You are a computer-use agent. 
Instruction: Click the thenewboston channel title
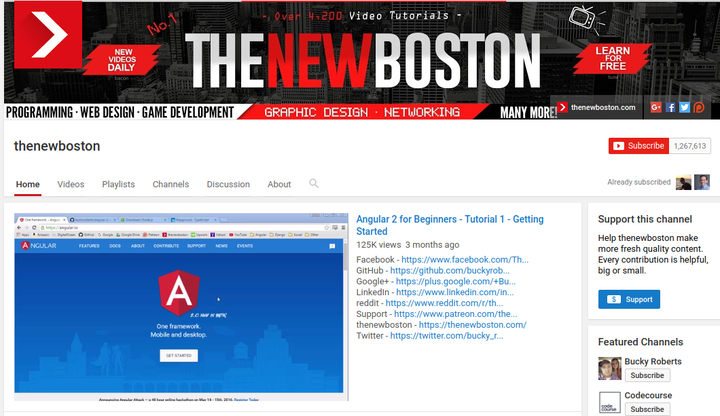coord(57,146)
